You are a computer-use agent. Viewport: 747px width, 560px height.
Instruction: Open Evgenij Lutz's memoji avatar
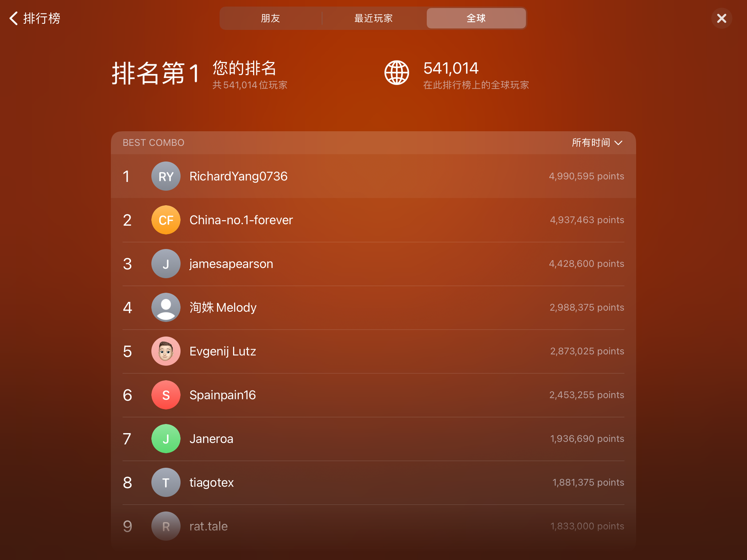click(166, 351)
